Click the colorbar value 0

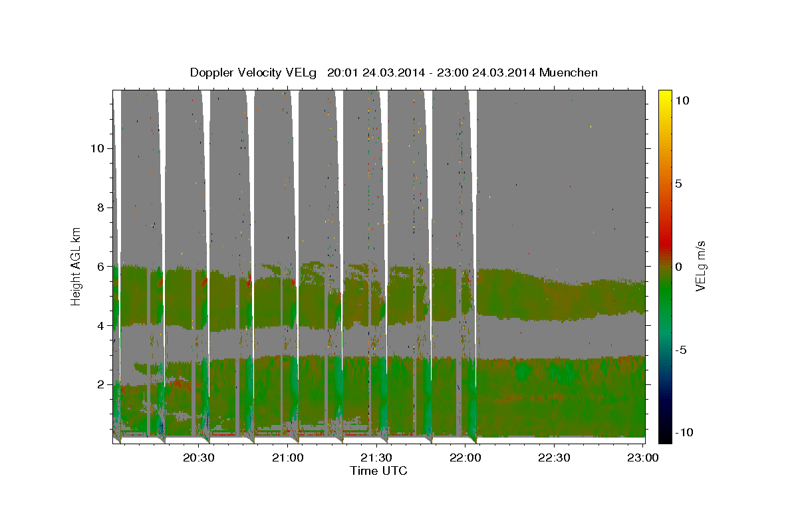pyautogui.click(x=679, y=266)
